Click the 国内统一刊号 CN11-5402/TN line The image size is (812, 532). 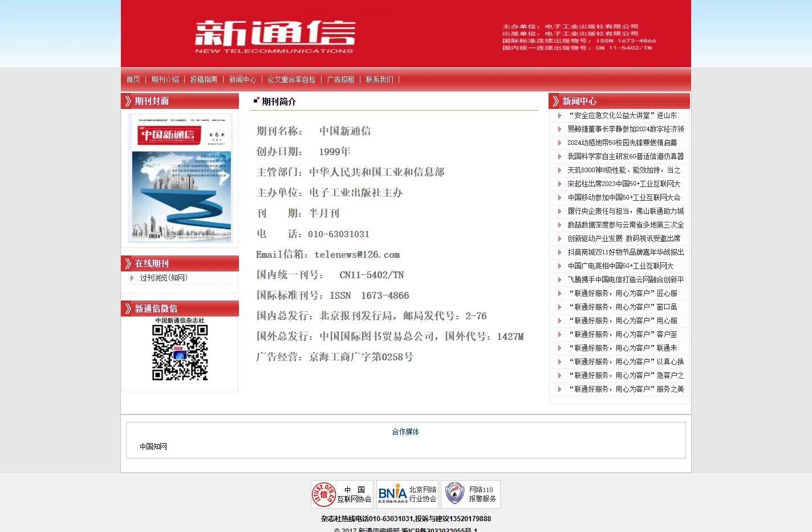coord(330,275)
